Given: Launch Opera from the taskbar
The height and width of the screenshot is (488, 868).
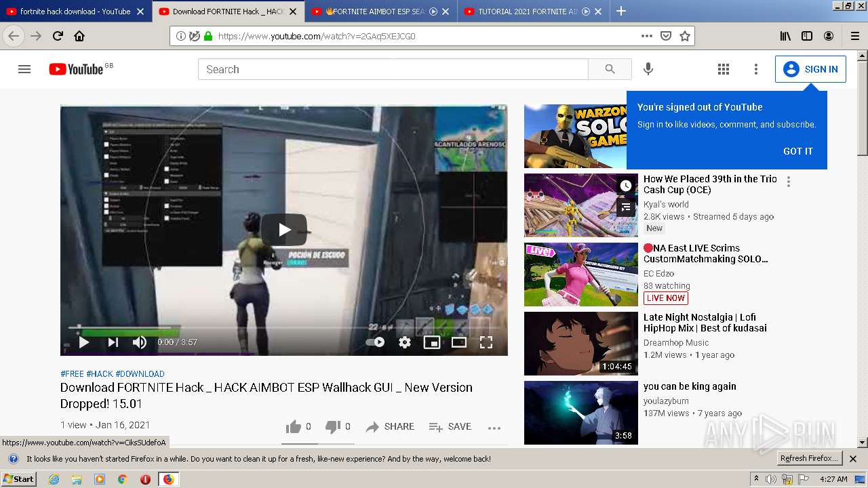Looking at the screenshot, I should point(145,479).
